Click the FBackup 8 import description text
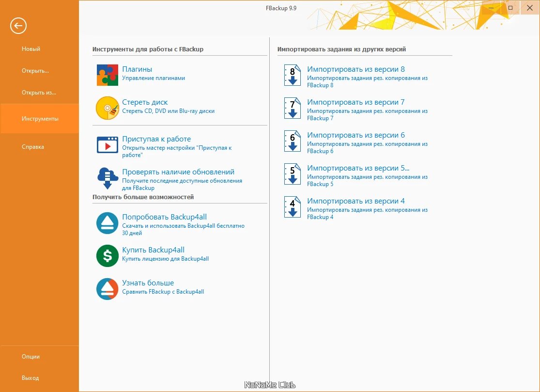Image resolution: width=540 pixels, height=392 pixels. pos(368,81)
